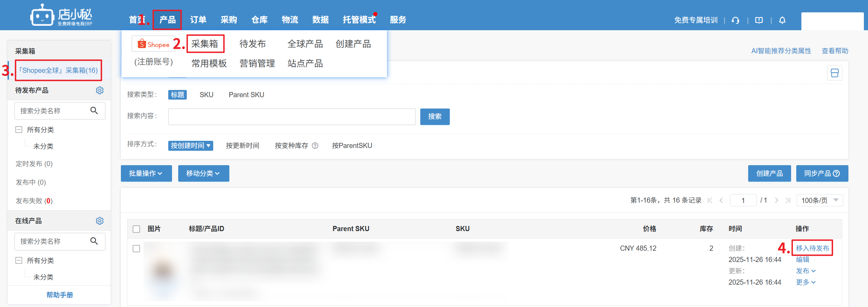Select 待发布 from the product submenu

tap(252, 44)
